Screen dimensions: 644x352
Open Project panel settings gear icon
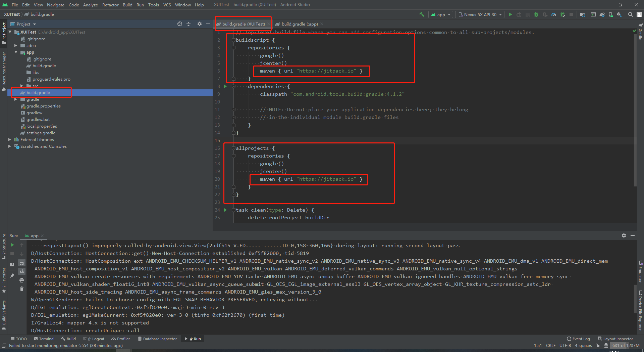200,24
